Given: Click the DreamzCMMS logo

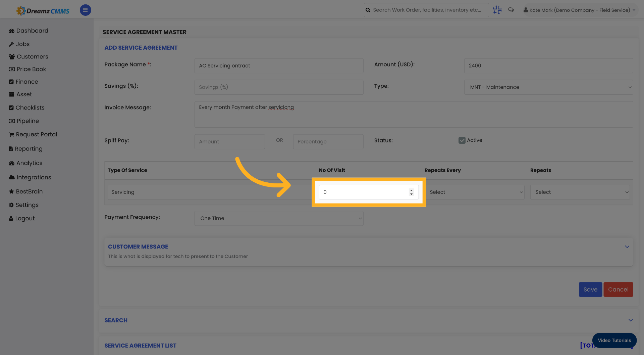Looking at the screenshot, I should 43,11.
